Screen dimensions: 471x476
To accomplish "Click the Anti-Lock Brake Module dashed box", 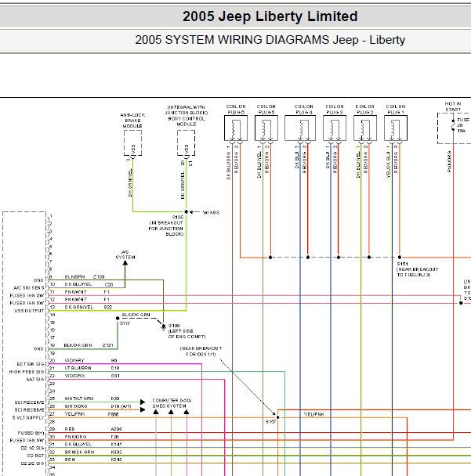I will pos(132,143).
